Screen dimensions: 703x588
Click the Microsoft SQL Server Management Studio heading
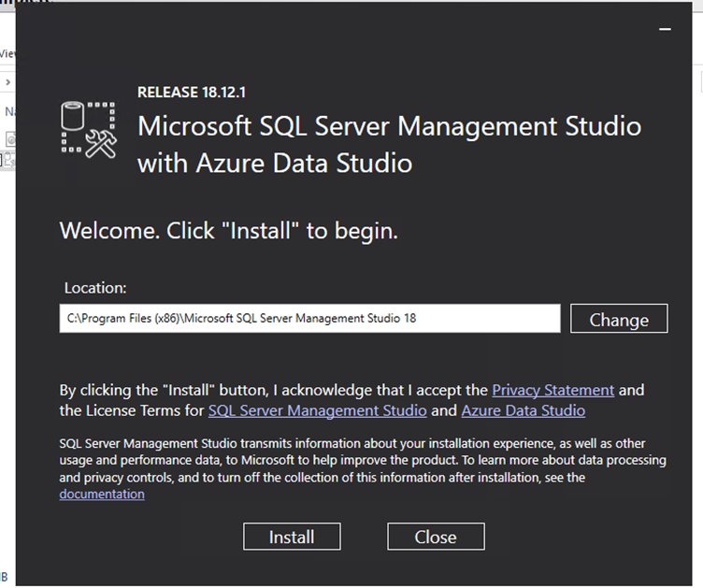[x=389, y=126]
